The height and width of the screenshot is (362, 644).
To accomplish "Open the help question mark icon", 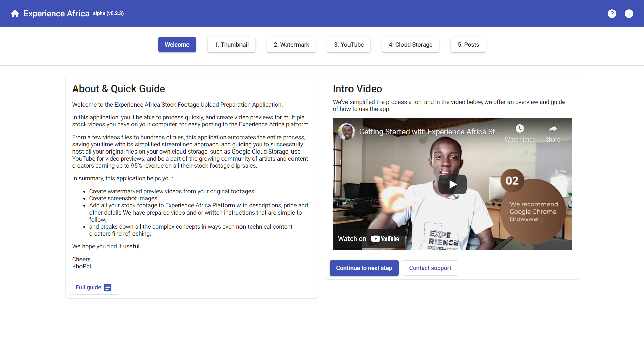I will (x=612, y=14).
